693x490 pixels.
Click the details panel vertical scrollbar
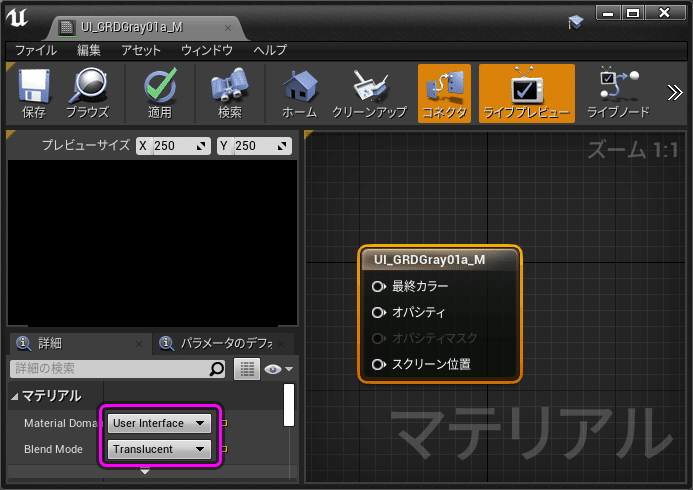tap(289, 405)
